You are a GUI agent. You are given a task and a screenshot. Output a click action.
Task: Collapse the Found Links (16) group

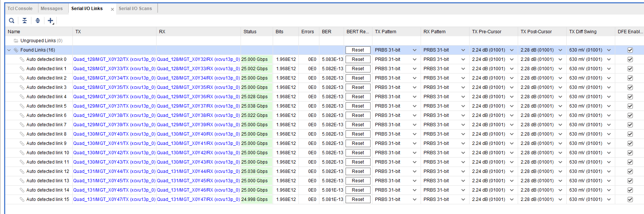(x=9, y=50)
